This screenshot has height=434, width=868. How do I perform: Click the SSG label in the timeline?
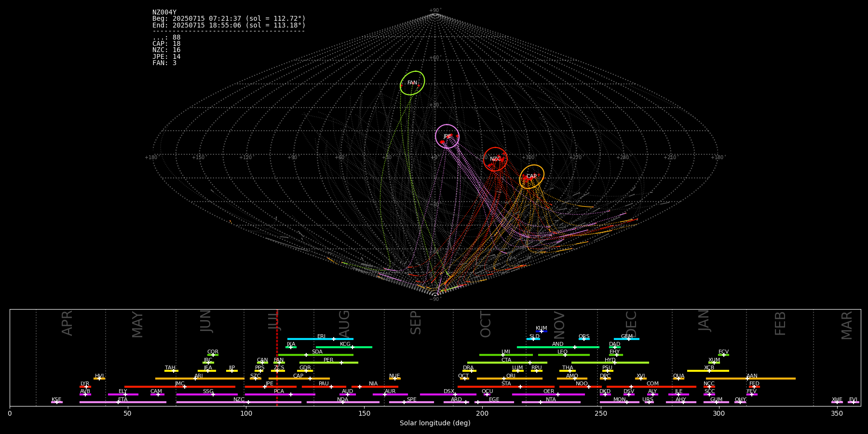(208, 391)
